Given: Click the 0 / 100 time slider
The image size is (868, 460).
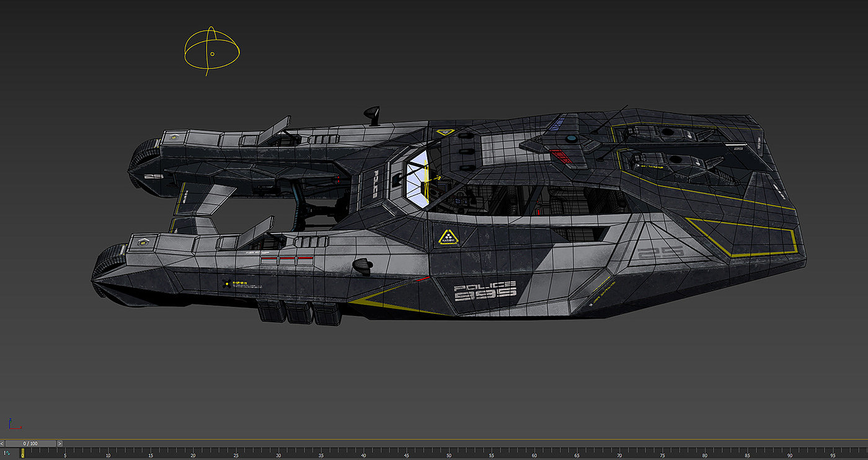Looking at the screenshot, I should (x=31, y=443).
